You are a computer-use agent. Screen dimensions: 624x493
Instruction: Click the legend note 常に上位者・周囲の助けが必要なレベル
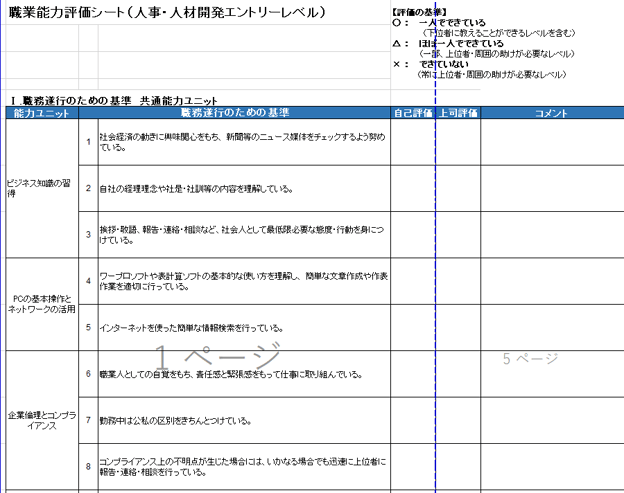click(491, 74)
